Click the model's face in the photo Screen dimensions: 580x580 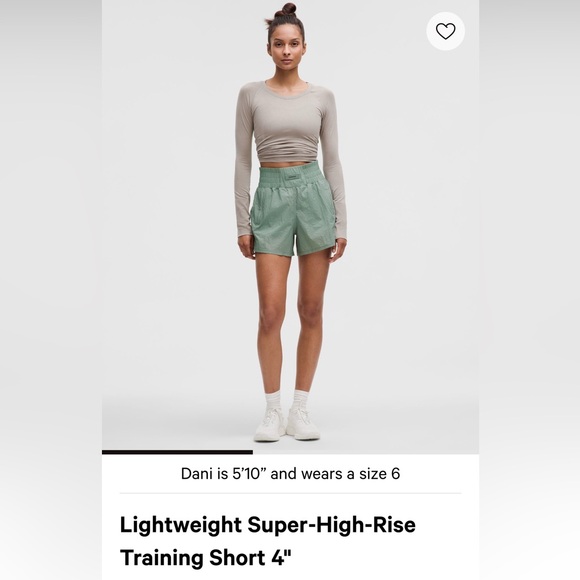click(x=287, y=48)
